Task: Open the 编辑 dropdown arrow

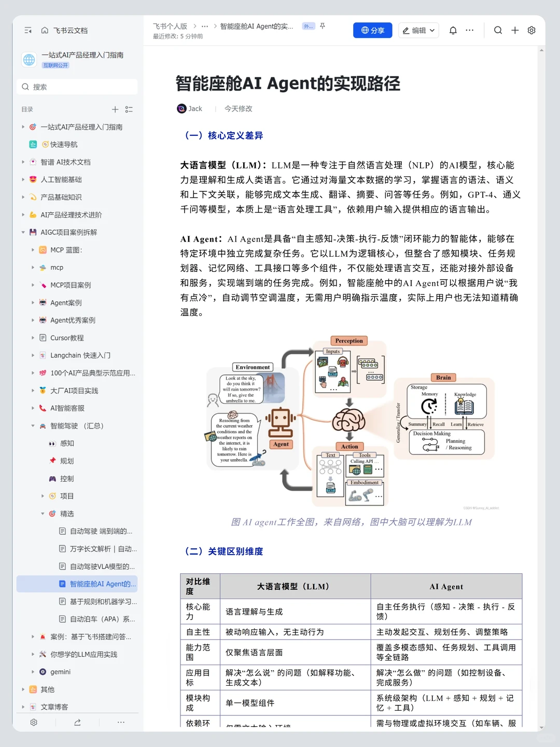Action: (433, 31)
